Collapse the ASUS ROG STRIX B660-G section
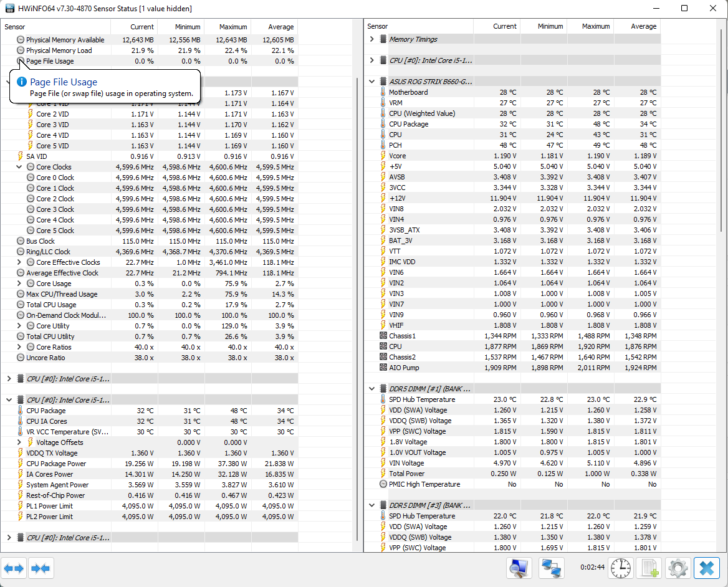This screenshot has height=587, width=728. click(x=372, y=81)
